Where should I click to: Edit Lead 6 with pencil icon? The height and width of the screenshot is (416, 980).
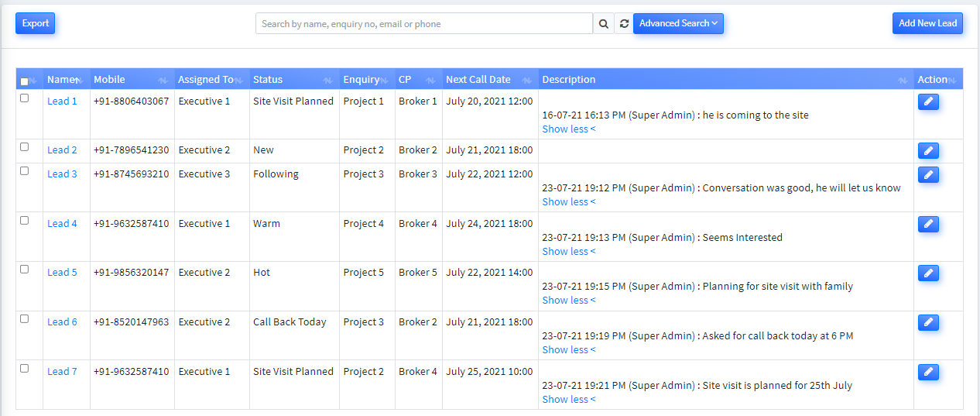pyautogui.click(x=928, y=322)
